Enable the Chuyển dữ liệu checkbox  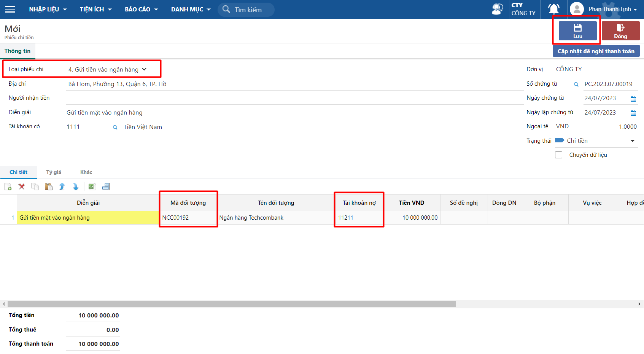point(558,155)
